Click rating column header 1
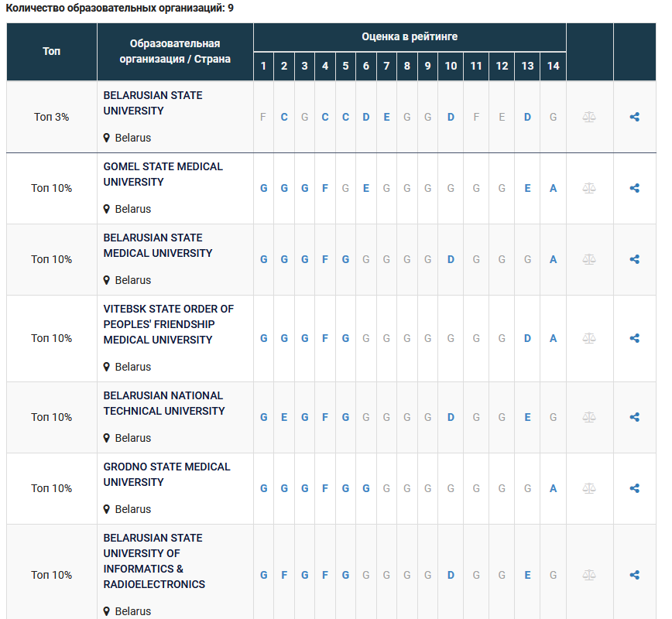This screenshot has width=672, height=619. [263, 66]
